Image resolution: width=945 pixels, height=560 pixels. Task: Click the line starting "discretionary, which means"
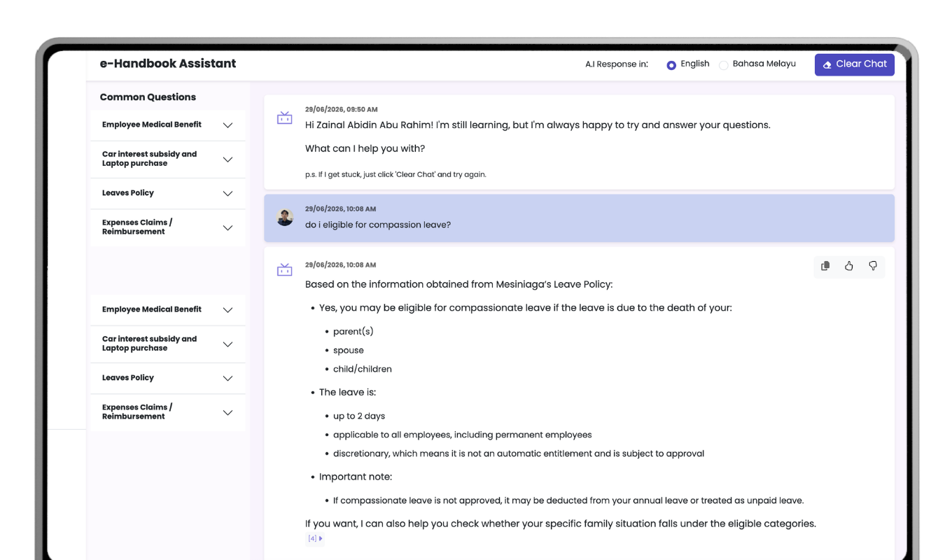point(519,454)
